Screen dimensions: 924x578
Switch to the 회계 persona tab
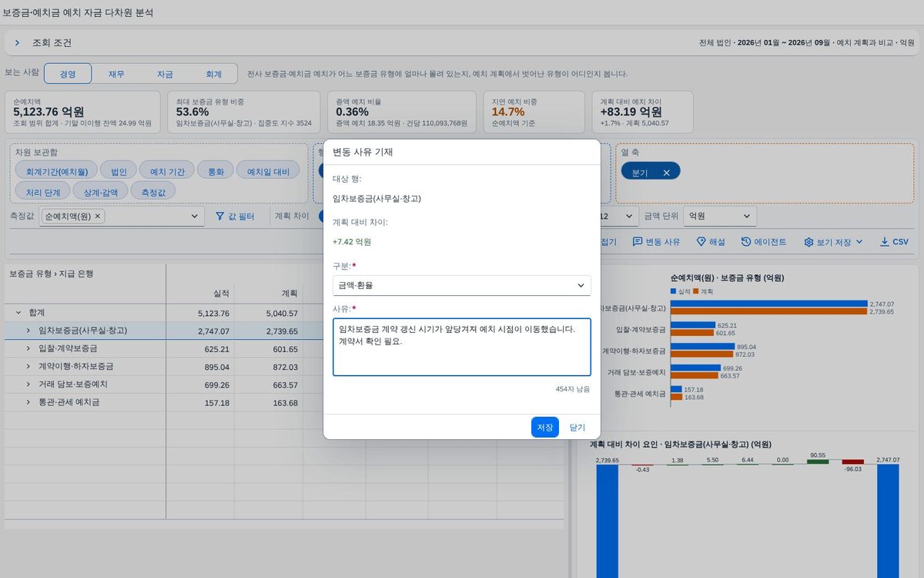(x=213, y=74)
